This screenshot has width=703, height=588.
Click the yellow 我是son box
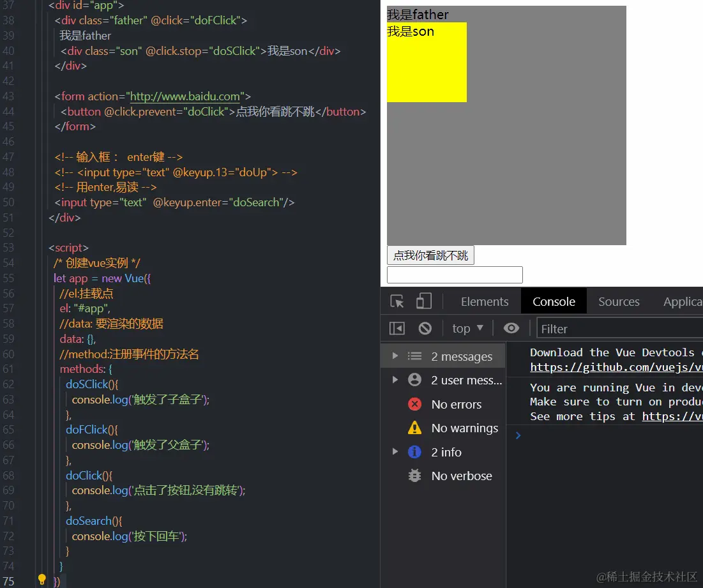pyautogui.click(x=427, y=63)
